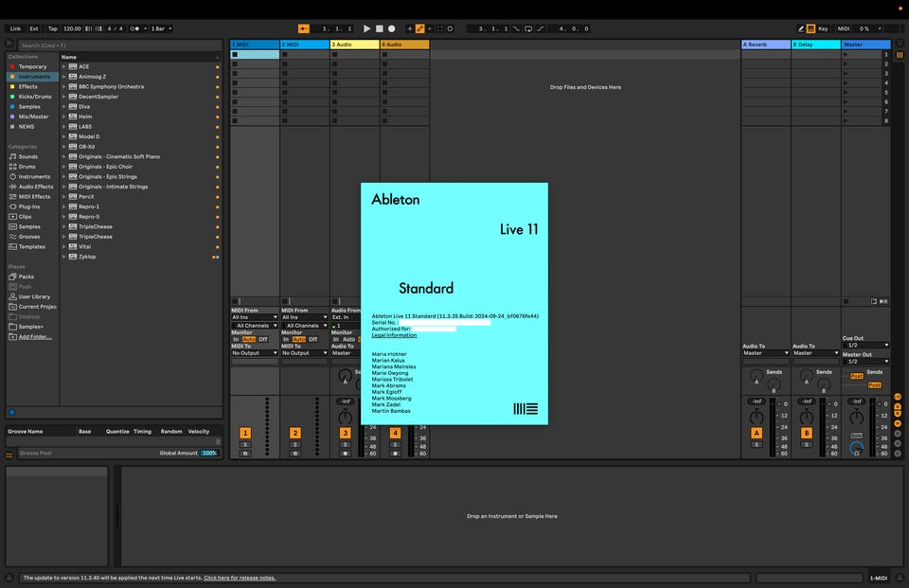Click the Ableton logo in splash screen
Viewport: 909px width, 588px height.
526,409
